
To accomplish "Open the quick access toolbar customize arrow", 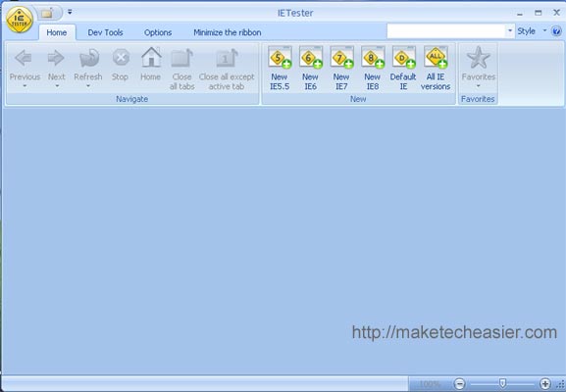I will pyautogui.click(x=70, y=13).
